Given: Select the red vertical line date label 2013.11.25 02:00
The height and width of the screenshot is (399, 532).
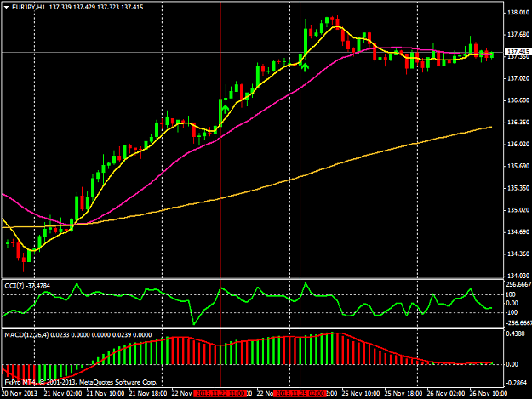Looking at the screenshot, I should 300,393.
